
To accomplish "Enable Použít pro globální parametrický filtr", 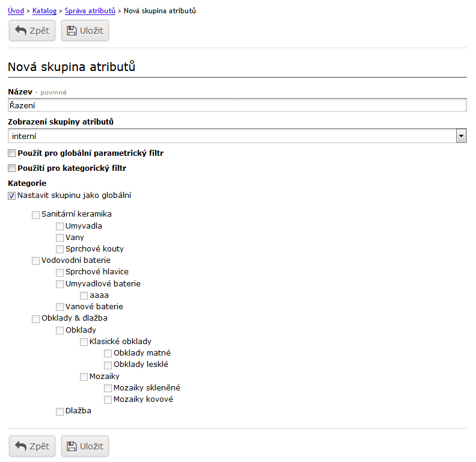I will (x=12, y=153).
